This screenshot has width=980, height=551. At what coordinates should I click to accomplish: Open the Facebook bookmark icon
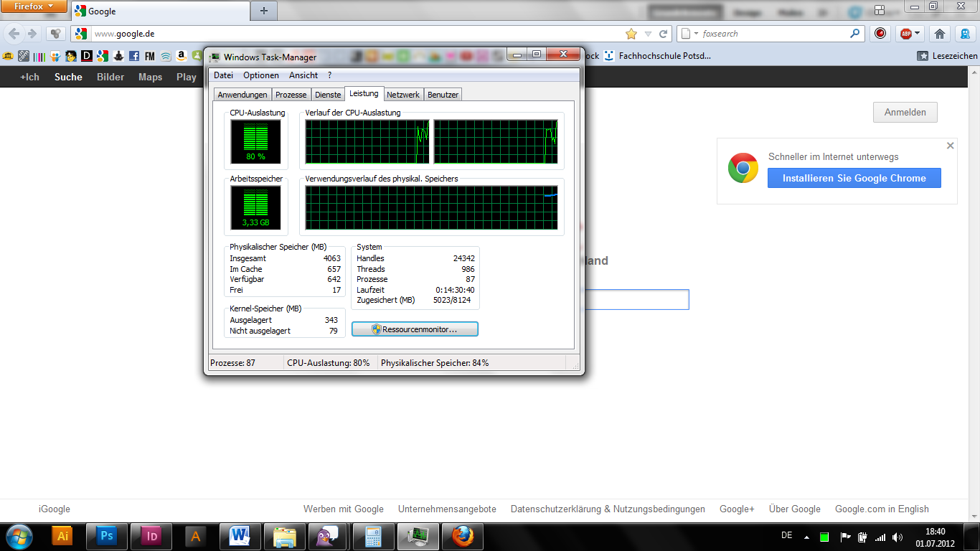pyautogui.click(x=134, y=55)
